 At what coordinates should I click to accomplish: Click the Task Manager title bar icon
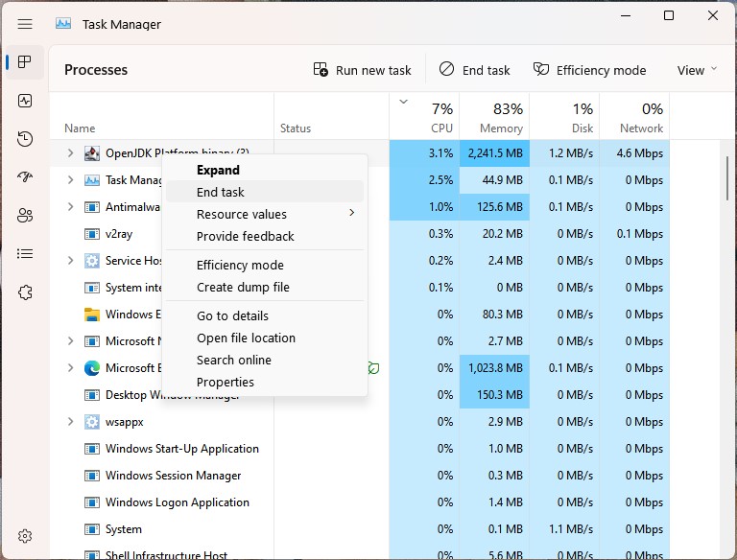click(x=63, y=23)
